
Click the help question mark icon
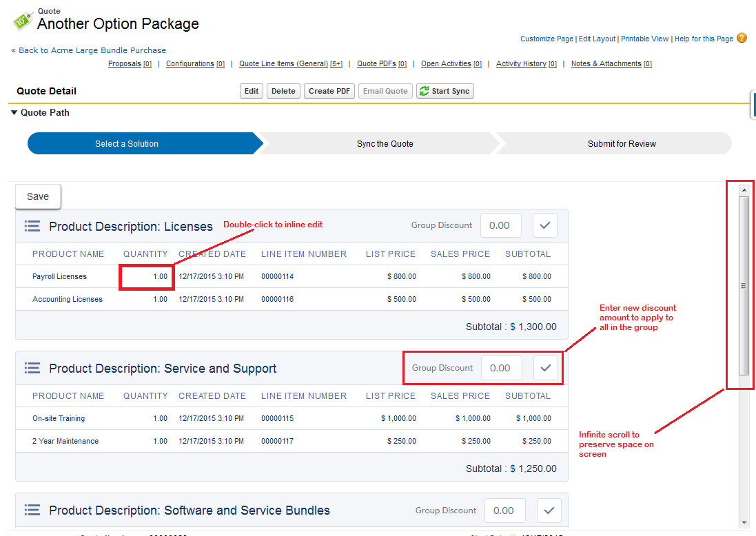(742, 39)
